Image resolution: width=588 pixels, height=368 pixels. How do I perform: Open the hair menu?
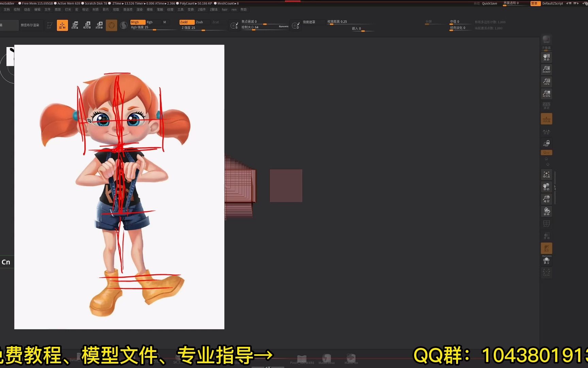pos(225,10)
